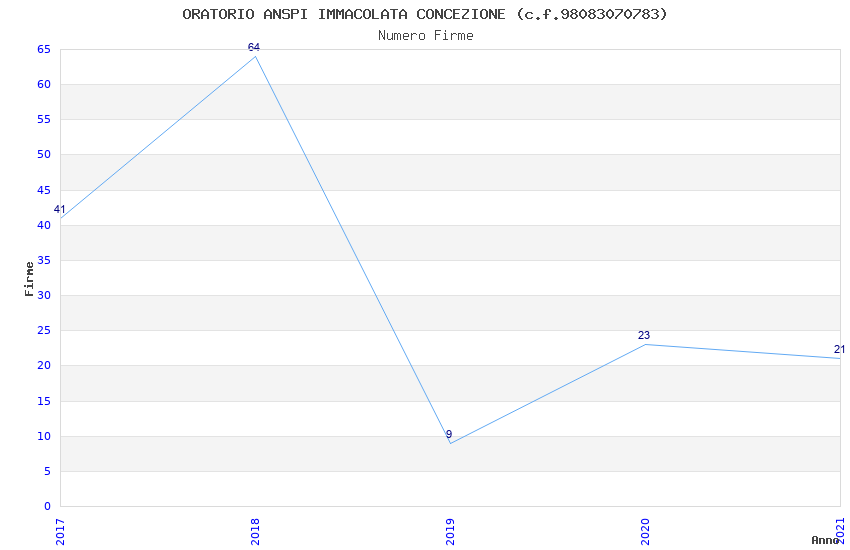Select the data label 23 at 2020
Viewport: 850px width, 550px height.
643,335
